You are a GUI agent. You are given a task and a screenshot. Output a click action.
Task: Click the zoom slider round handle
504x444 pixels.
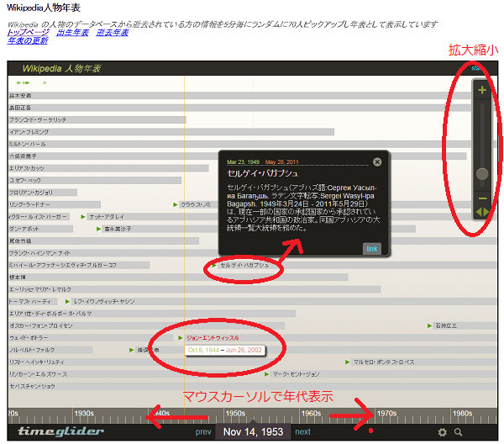click(x=482, y=174)
